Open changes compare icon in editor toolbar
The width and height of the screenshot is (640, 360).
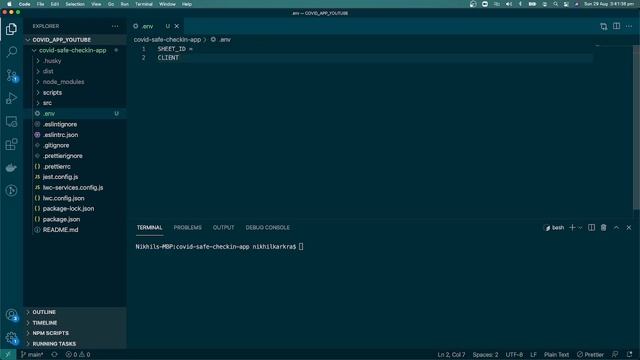603,26
